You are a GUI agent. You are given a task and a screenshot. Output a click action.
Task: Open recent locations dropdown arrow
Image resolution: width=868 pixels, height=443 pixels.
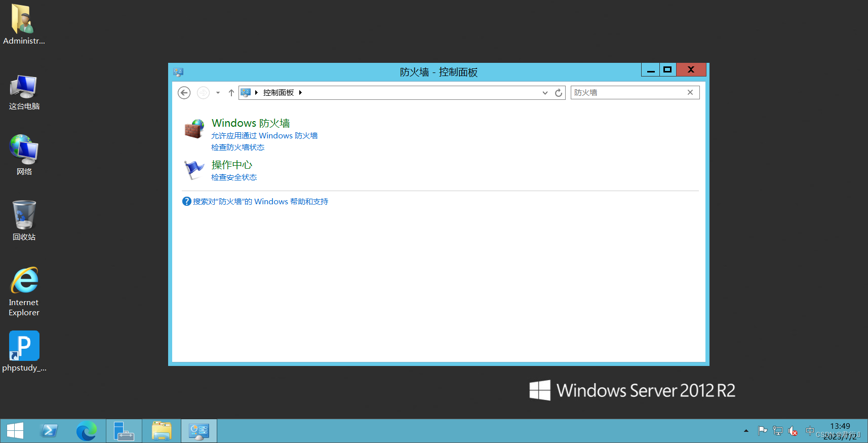click(x=218, y=93)
